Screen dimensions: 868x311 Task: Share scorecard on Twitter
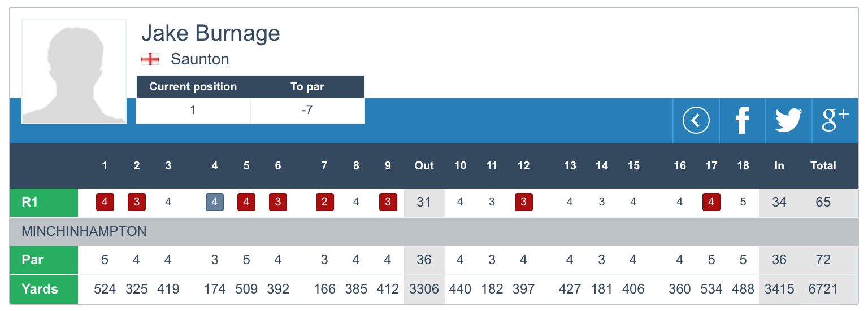788,120
